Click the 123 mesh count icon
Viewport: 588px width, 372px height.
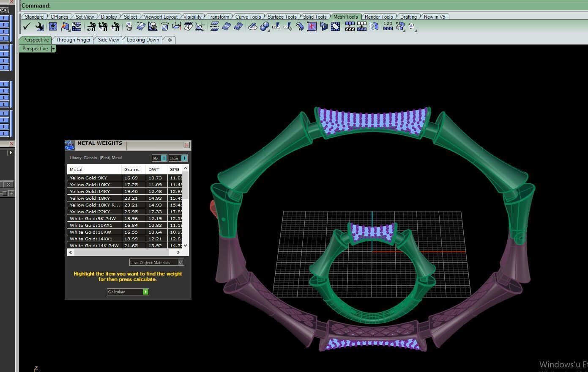(388, 27)
